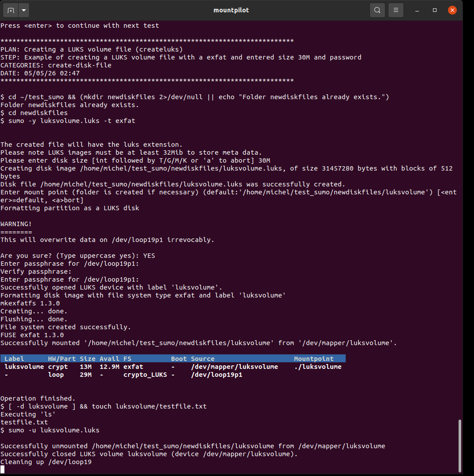This screenshot has width=474, height=476.
Task: Maximize the mountpilot window
Action: tap(434, 10)
